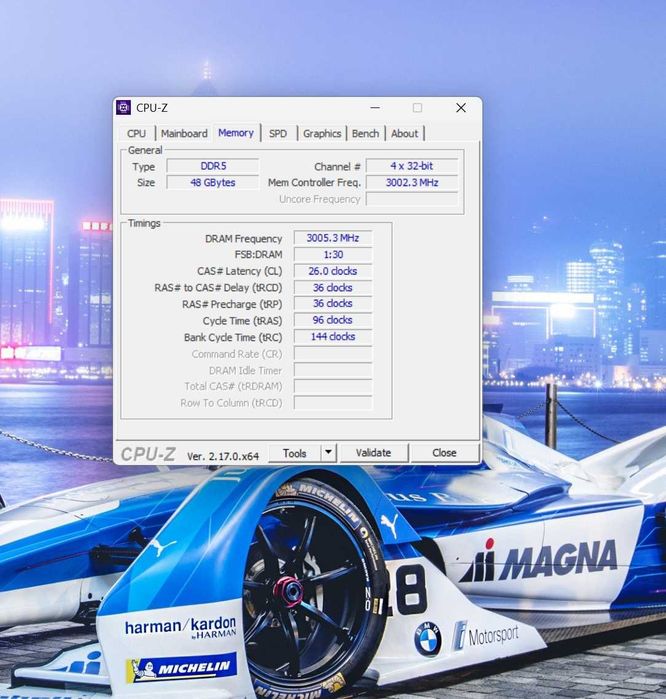This screenshot has width=666, height=699.
Task: Expand the Tools dropdown arrow
Action: [x=328, y=452]
